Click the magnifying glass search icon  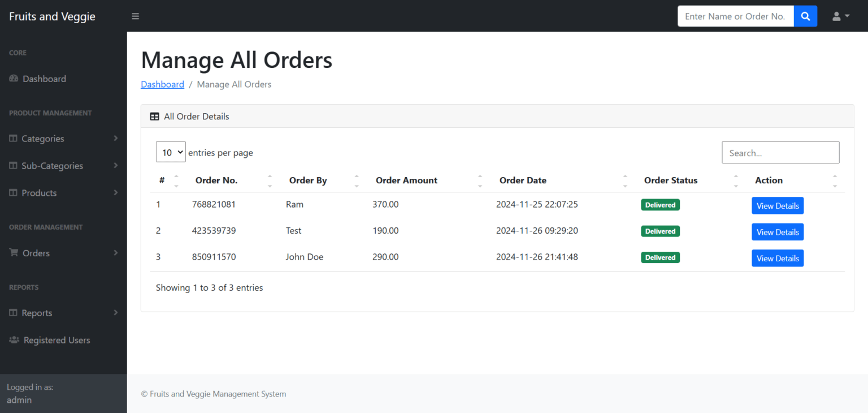coord(805,16)
